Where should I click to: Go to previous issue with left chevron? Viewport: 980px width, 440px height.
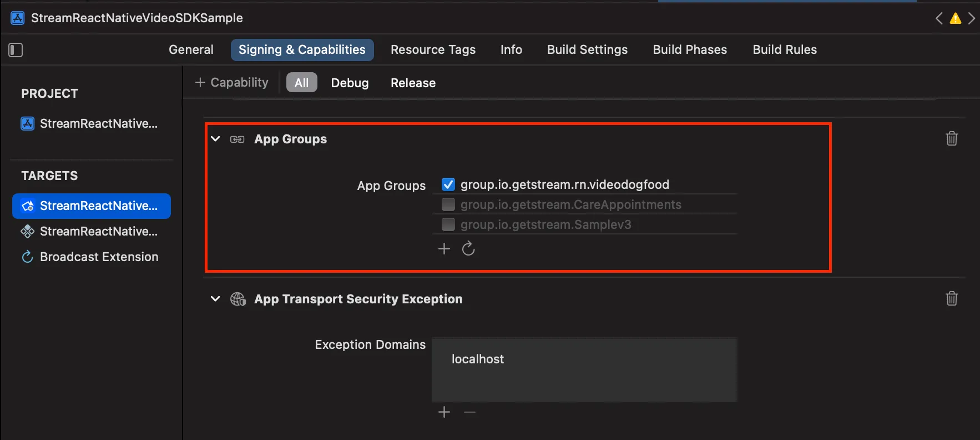(939, 18)
